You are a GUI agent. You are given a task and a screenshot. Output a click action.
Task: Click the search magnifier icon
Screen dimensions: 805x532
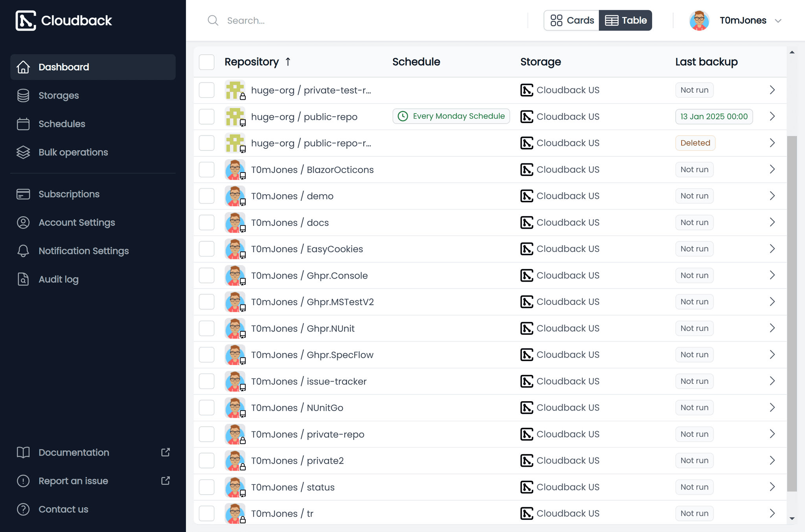click(213, 20)
